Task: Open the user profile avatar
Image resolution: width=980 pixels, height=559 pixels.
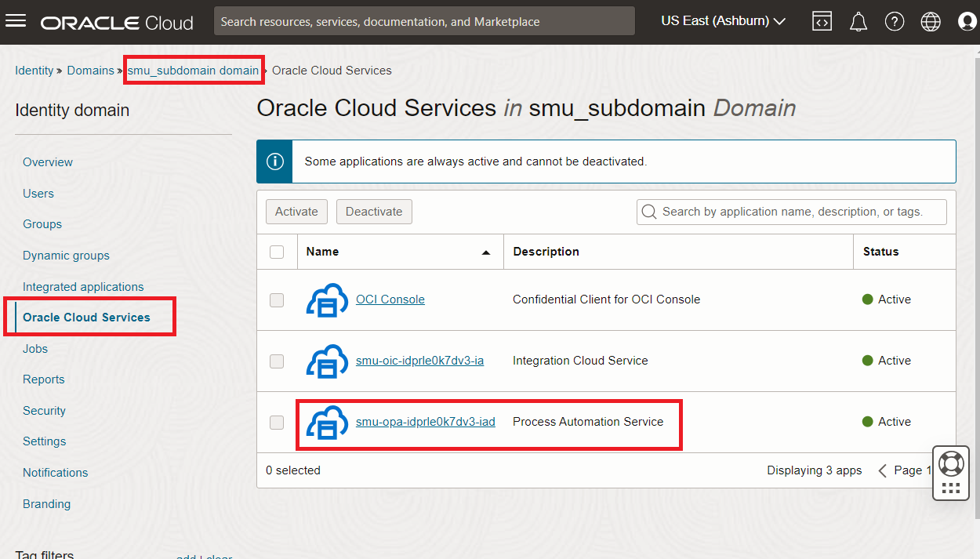Action: coord(966,21)
